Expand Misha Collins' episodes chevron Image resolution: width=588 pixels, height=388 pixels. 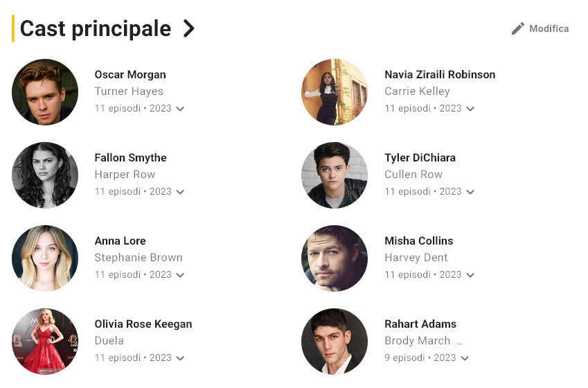coord(470,275)
